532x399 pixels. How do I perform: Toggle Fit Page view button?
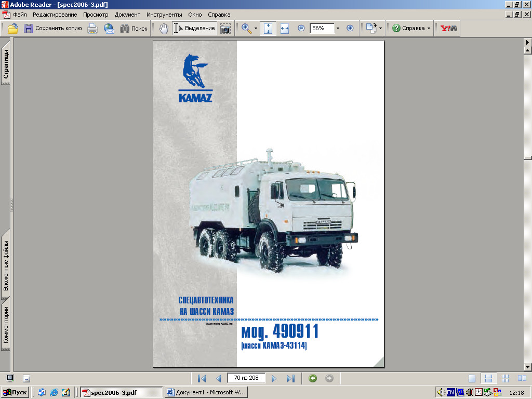[x=268, y=29]
